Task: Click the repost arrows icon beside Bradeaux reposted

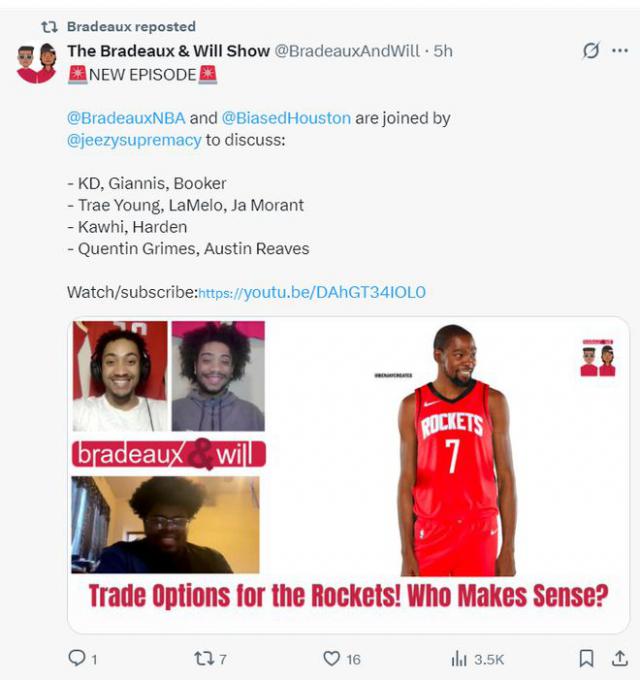Action: 49,27
